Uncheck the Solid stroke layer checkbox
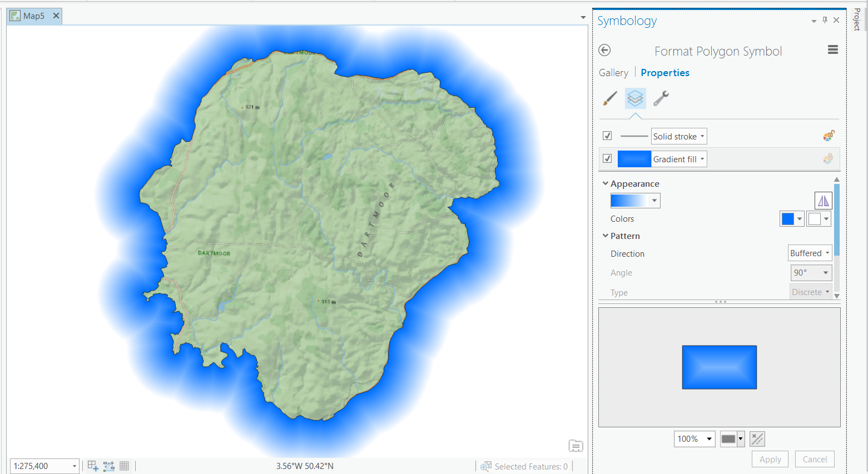This screenshot has height=474, width=868. [607, 136]
